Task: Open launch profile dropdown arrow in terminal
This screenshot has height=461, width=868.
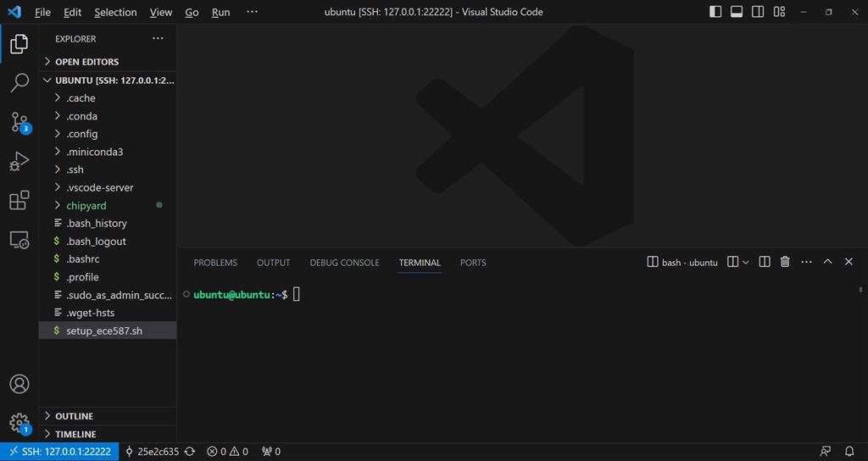Action: pyautogui.click(x=745, y=263)
